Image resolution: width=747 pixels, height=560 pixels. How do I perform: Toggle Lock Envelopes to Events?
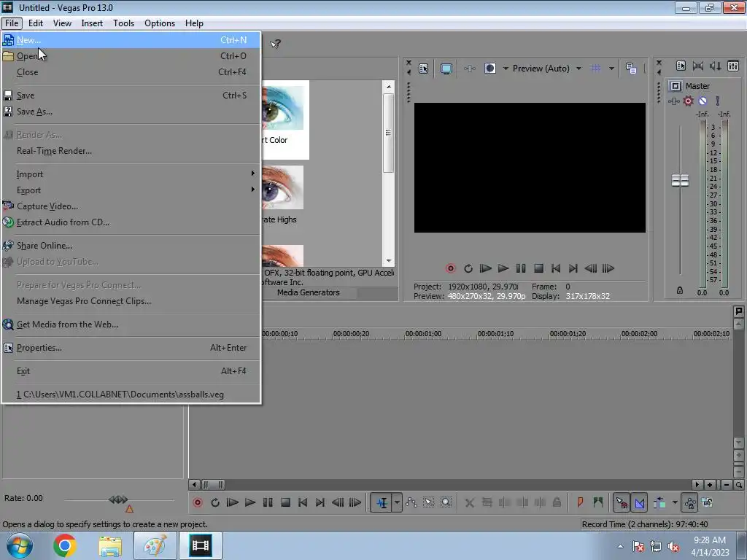(x=690, y=502)
